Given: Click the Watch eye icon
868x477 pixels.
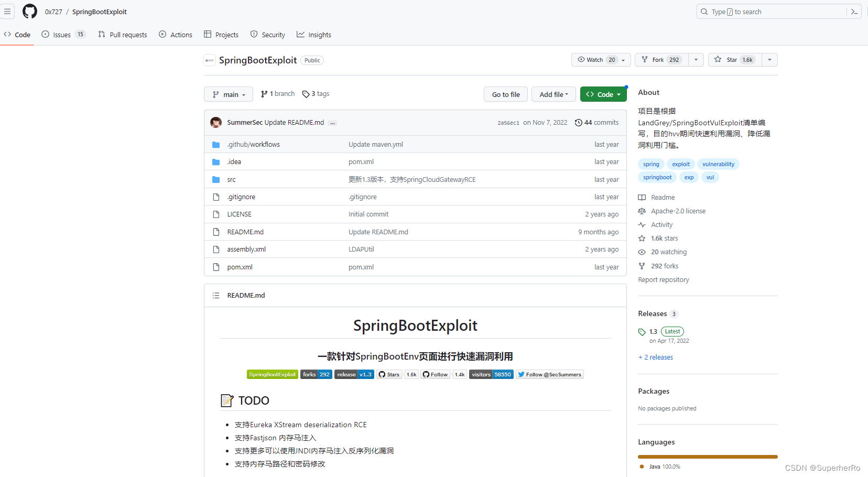Looking at the screenshot, I should (582, 59).
